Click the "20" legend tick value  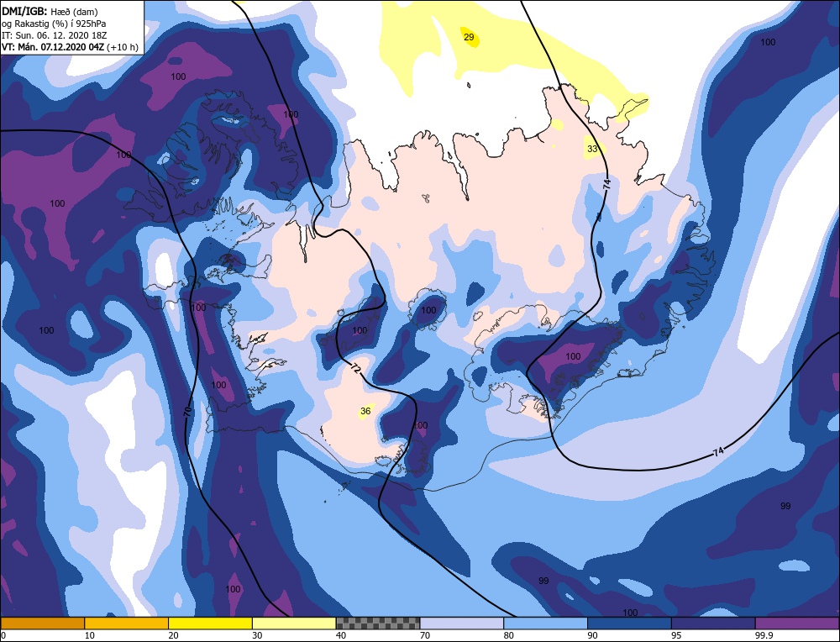[174, 635]
